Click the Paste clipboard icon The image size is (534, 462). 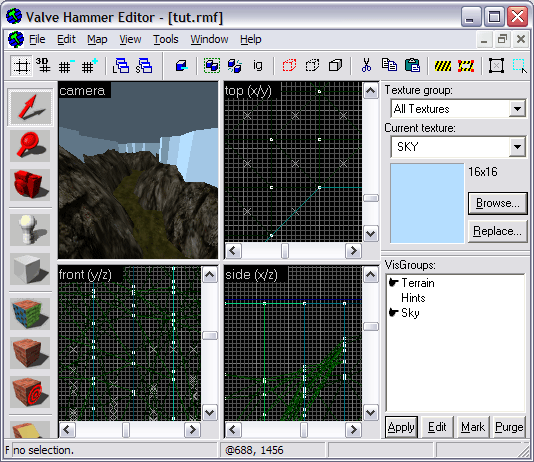pos(412,65)
